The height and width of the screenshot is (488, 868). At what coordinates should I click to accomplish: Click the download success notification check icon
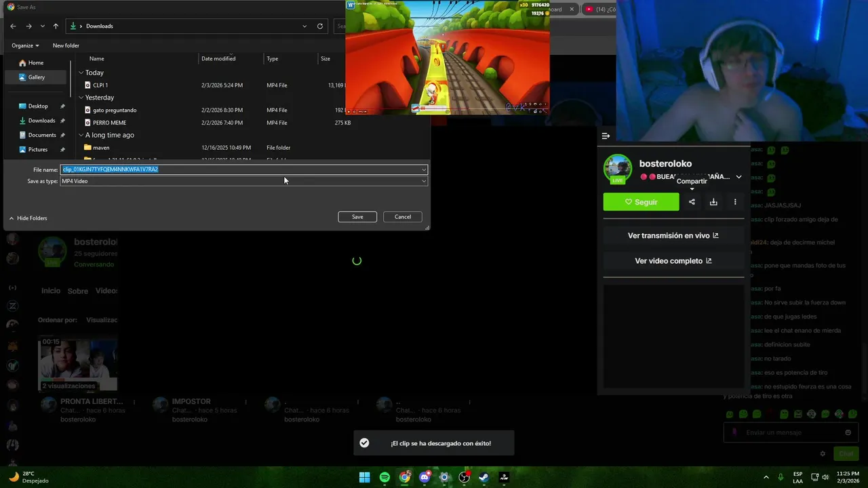click(x=364, y=443)
